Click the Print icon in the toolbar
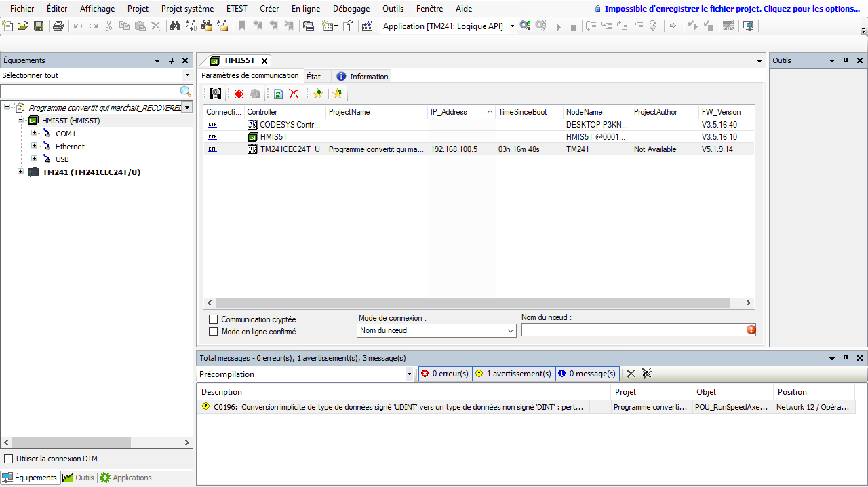The image size is (868, 487). (58, 26)
